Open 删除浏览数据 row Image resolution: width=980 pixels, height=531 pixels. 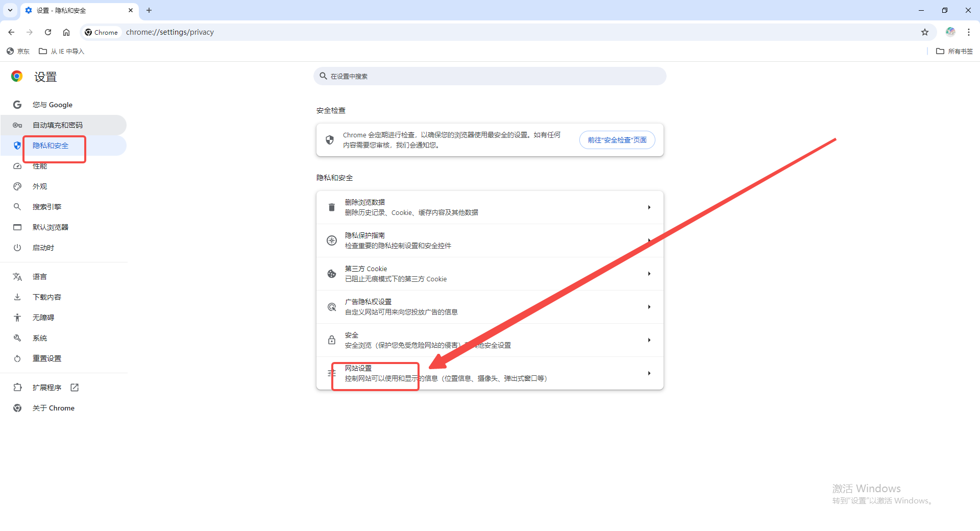point(490,207)
